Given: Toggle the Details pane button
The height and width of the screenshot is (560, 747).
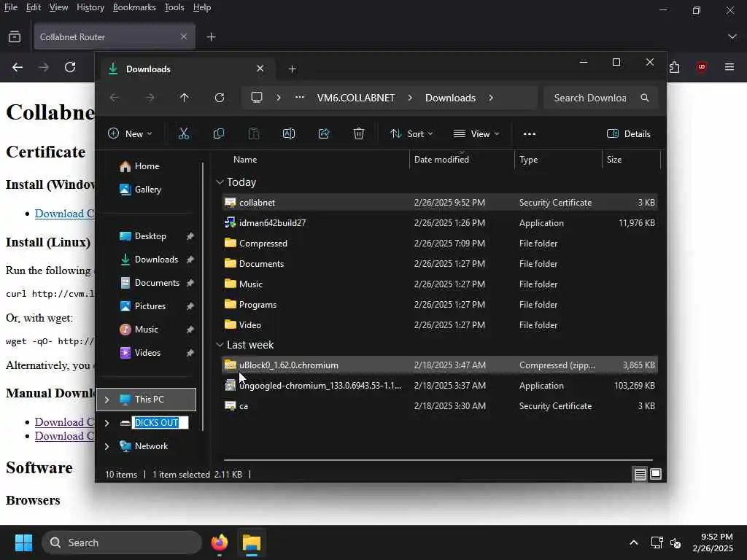Looking at the screenshot, I should pyautogui.click(x=628, y=134).
